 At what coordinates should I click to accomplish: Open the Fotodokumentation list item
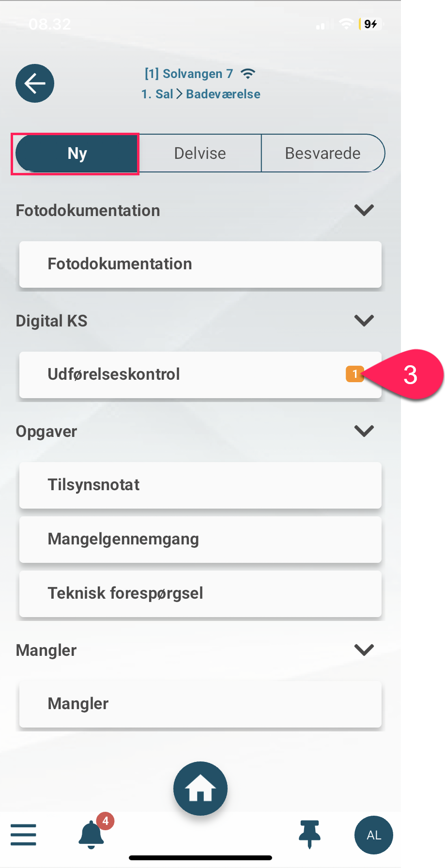200,264
